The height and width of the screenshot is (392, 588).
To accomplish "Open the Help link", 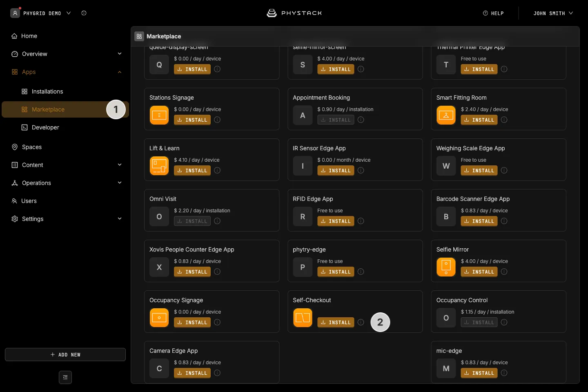I will [493, 13].
